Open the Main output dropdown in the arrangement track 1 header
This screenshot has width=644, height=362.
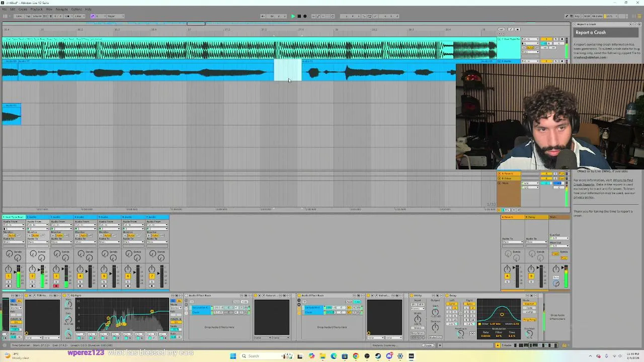point(529,52)
